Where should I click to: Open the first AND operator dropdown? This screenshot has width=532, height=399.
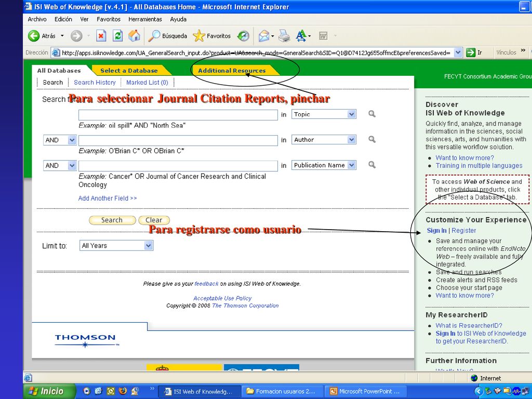tap(72, 140)
